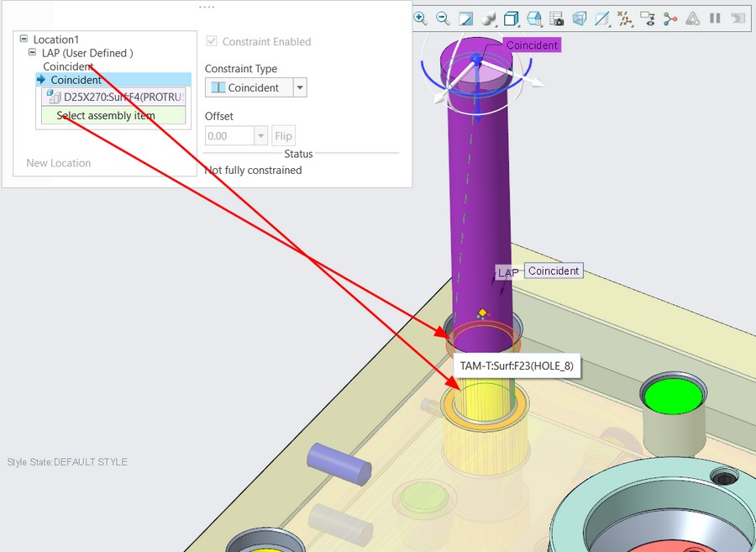Click the D25X270:Surf:F4 reference field
The width and height of the screenshot is (756, 552).
tap(113, 97)
